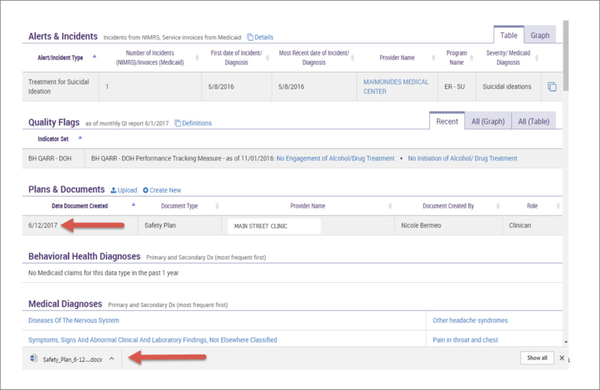This screenshot has height=390, width=600.
Task: Open MAIMONIDES MEDICAL CENTER provider link
Action: pyautogui.click(x=396, y=86)
